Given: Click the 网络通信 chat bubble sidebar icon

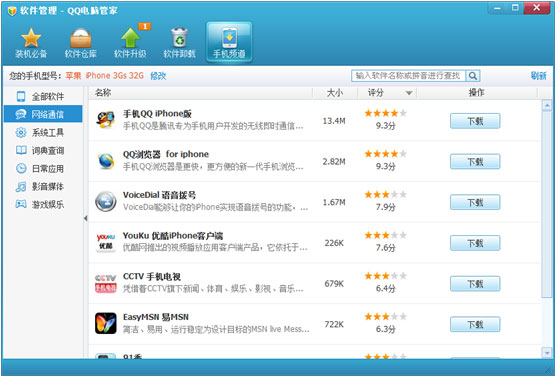Looking at the screenshot, I should click(21, 114).
